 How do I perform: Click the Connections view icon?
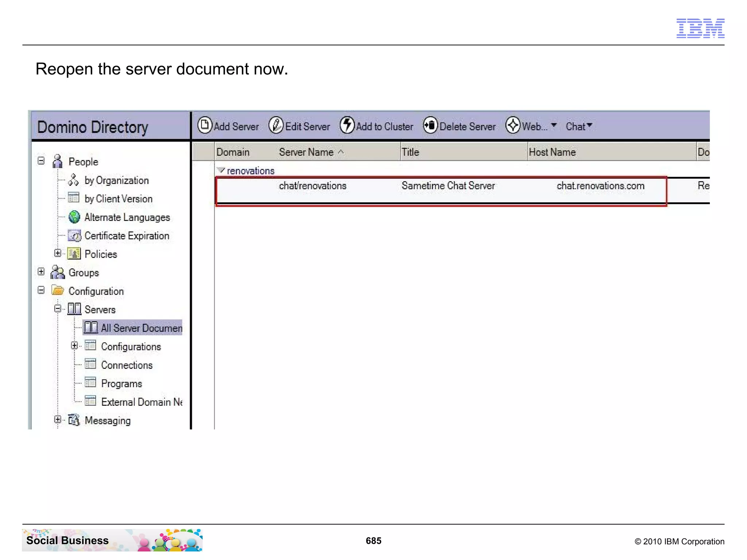click(x=90, y=364)
